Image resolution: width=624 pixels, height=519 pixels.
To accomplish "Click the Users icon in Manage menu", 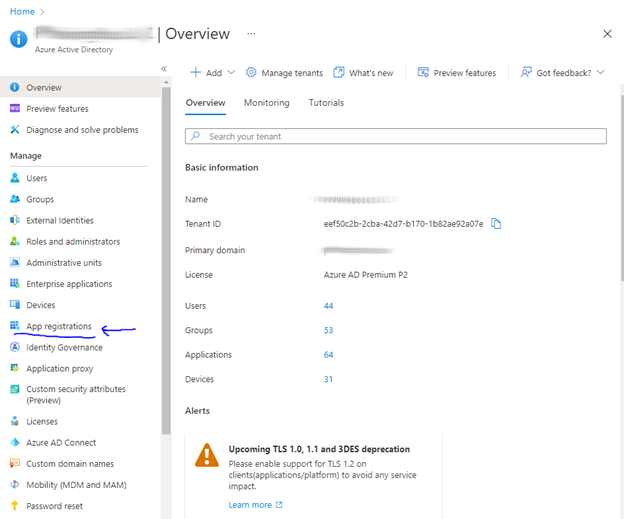I will pos(15,178).
